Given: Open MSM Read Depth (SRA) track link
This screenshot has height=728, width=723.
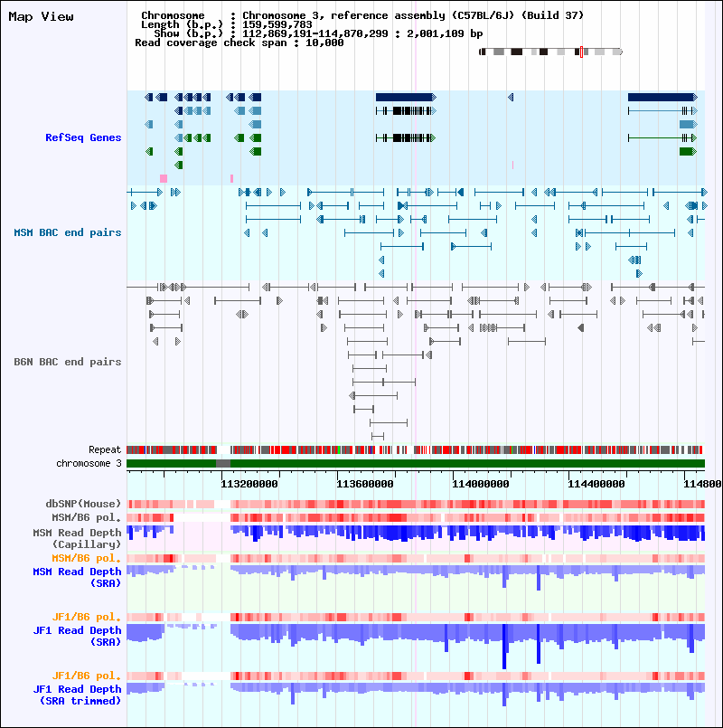Looking at the screenshot, I should [x=77, y=577].
